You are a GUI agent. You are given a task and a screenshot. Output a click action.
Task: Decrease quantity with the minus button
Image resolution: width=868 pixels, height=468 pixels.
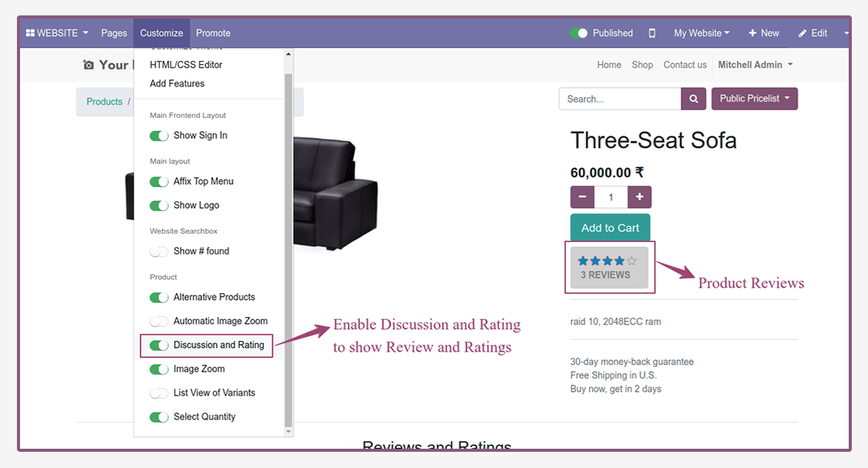(x=582, y=197)
